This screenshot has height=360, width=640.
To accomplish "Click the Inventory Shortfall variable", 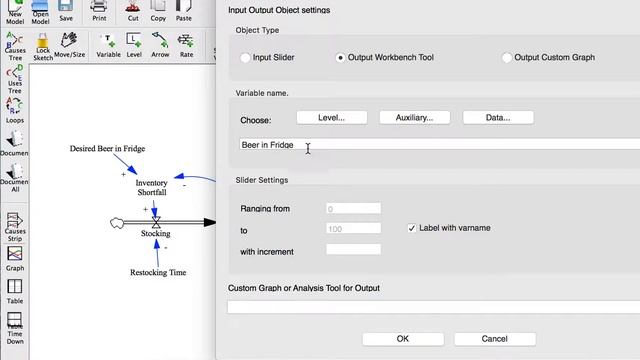I will pyautogui.click(x=151, y=187).
